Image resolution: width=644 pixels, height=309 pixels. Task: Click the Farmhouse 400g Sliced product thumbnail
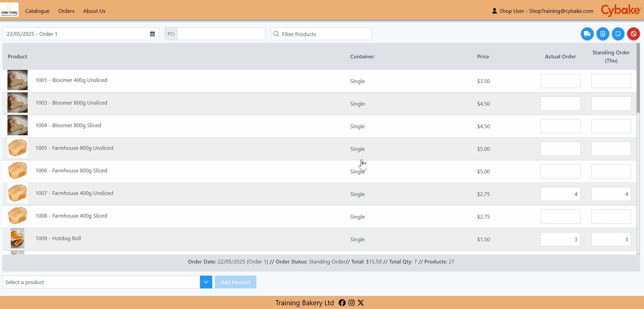(18, 216)
